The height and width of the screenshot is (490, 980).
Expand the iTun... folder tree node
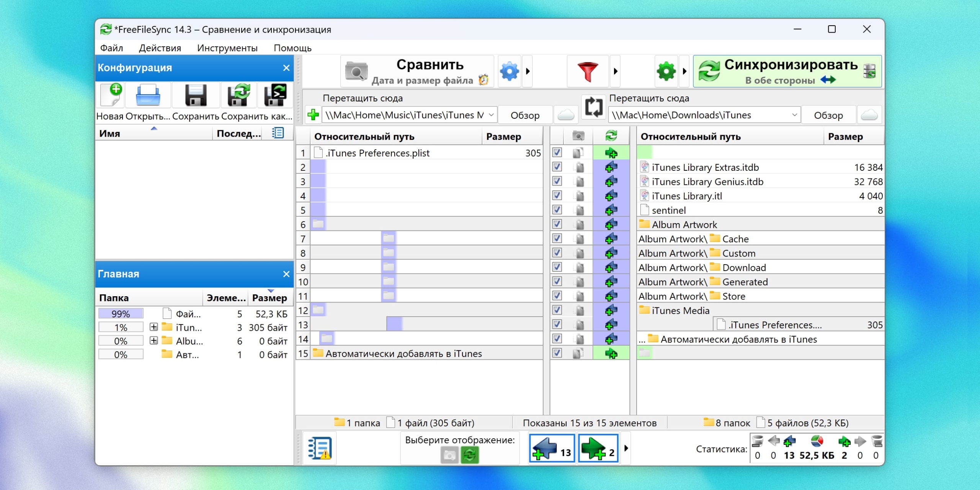(x=154, y=327)
